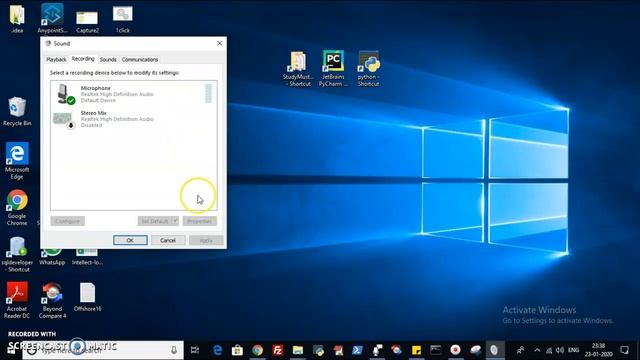Open the clock and date flyout
Viewport: 640px width, 360px height.
point(598,350)
